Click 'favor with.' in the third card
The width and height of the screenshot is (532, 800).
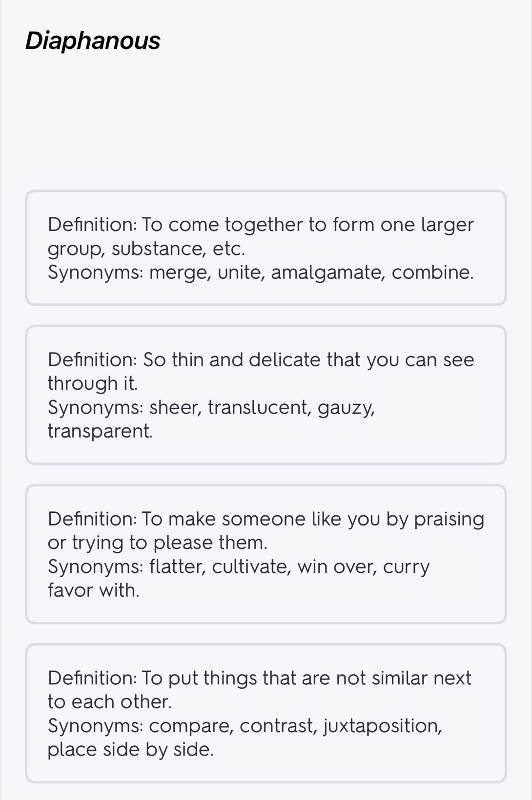tap(94, 590)
